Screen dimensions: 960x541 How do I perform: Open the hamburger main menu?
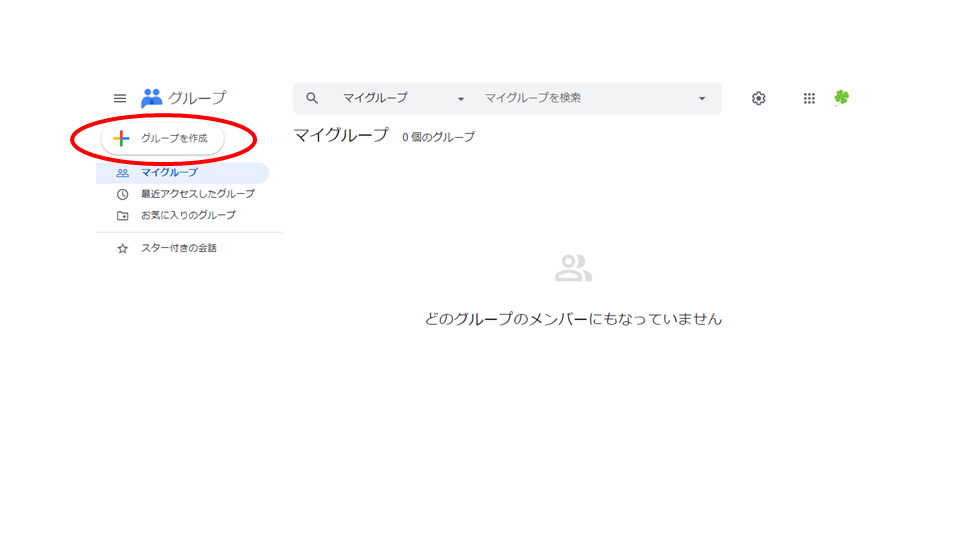[x=120, y=99]
